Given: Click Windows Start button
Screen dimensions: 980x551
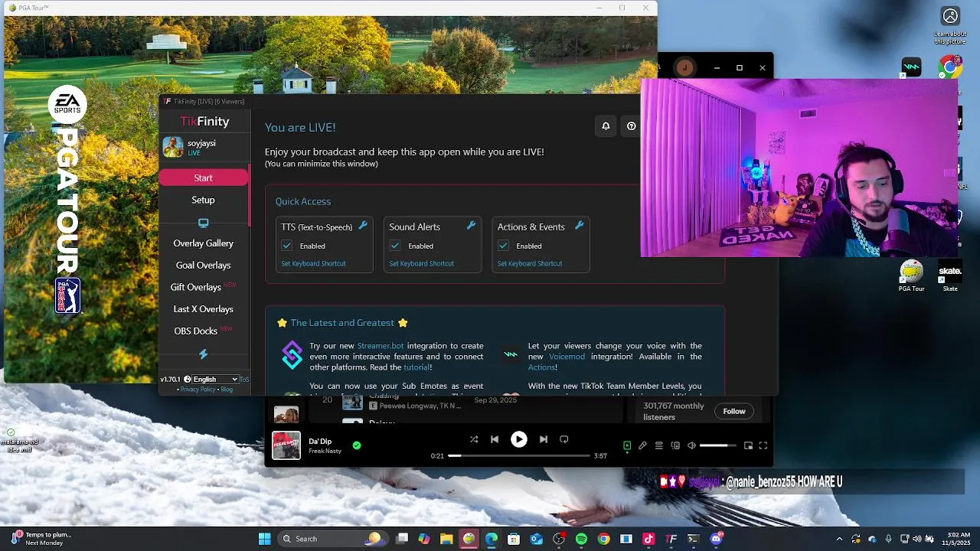Looking at the screenshot, I should click(264, 539).
